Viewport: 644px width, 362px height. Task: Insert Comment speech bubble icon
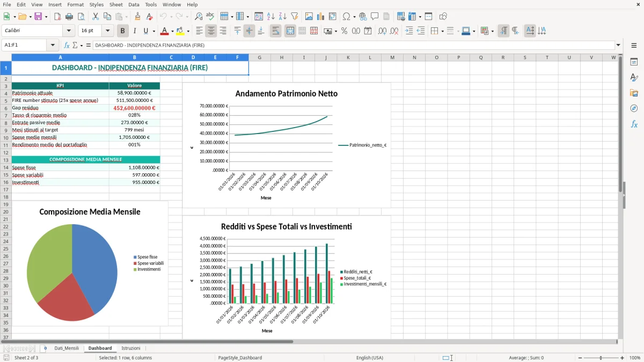pos(375,17)
